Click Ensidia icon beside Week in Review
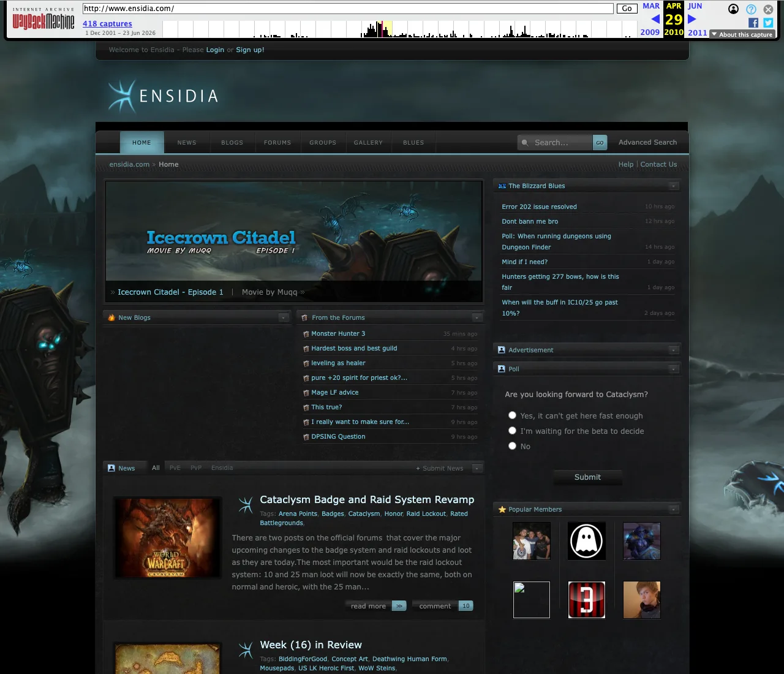This screenshot has width=784, height=674. pyautogui.click(x=246, y=650)
